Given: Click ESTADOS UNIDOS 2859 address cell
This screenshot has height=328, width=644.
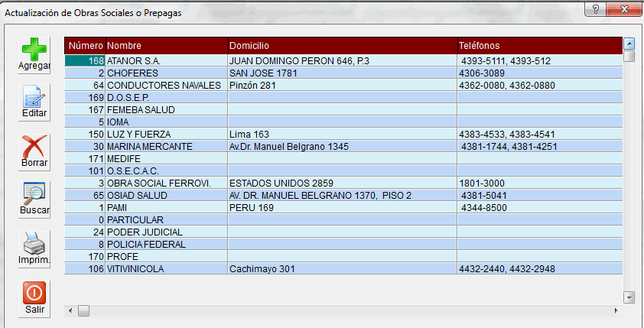Looking at the screenshot, I should (x=343, y=183).
